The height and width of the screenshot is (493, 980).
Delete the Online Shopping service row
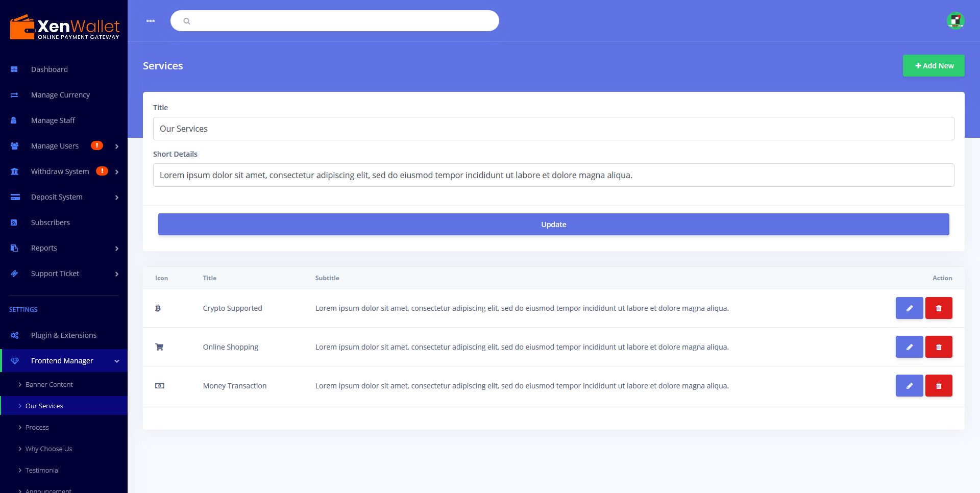939,347
